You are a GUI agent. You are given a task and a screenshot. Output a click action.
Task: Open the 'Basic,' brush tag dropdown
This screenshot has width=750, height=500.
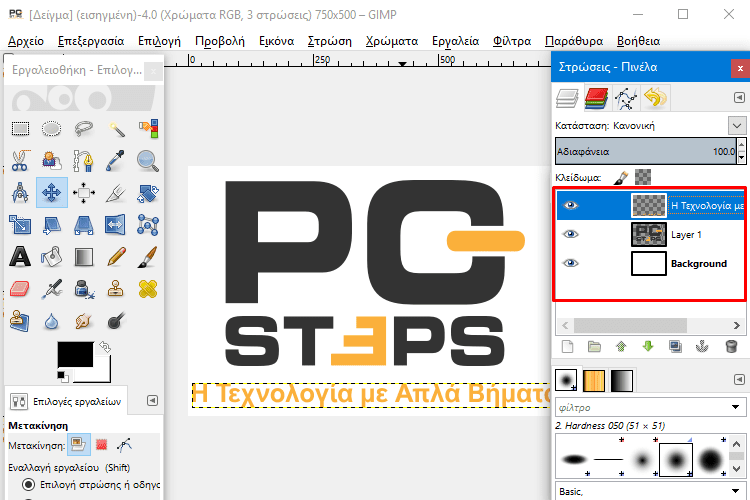pos(736,491)
